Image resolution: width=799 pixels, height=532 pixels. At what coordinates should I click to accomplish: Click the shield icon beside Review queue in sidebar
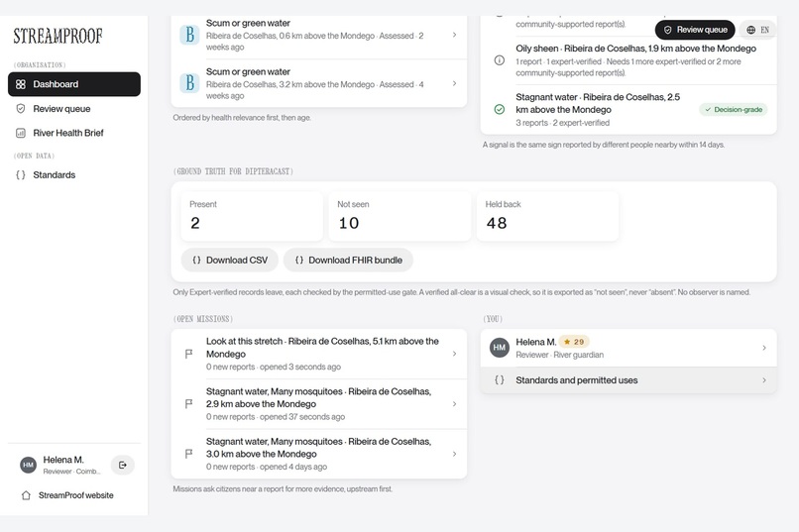[x=21, y=108]
